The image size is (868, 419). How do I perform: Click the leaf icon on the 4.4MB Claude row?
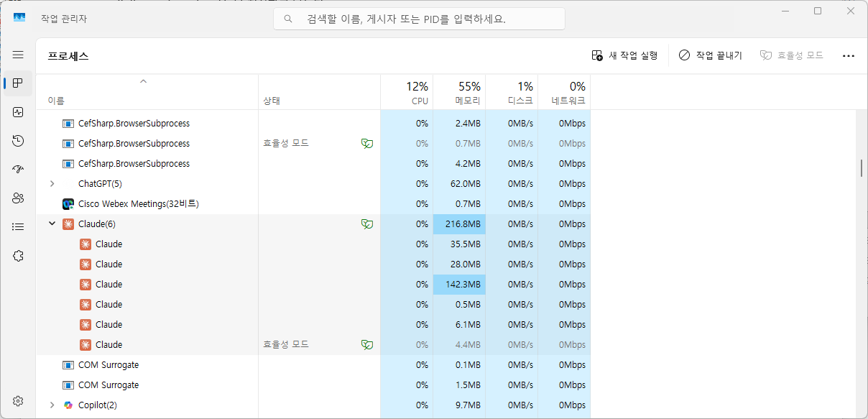[367, 345]
